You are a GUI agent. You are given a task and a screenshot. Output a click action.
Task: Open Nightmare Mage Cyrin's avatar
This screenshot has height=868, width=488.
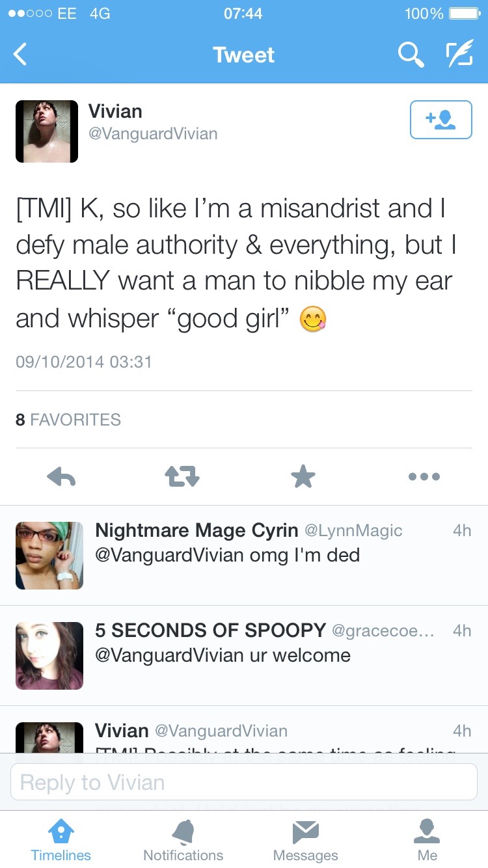click(49, 555)
